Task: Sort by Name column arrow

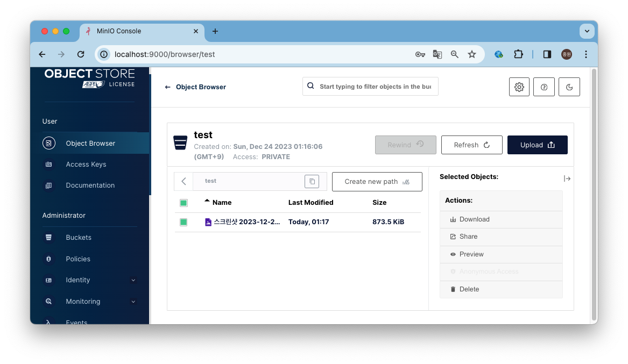Action: click(x=207, y=201)
